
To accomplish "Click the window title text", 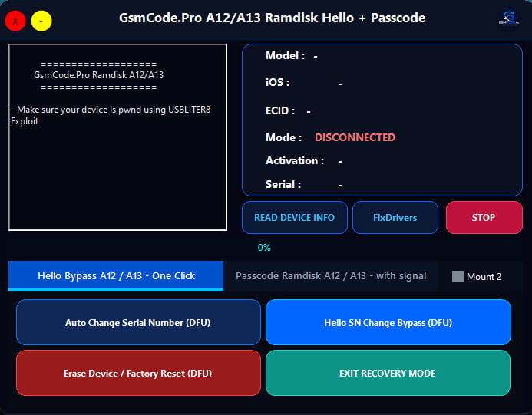I will click(x=272, y=18).
